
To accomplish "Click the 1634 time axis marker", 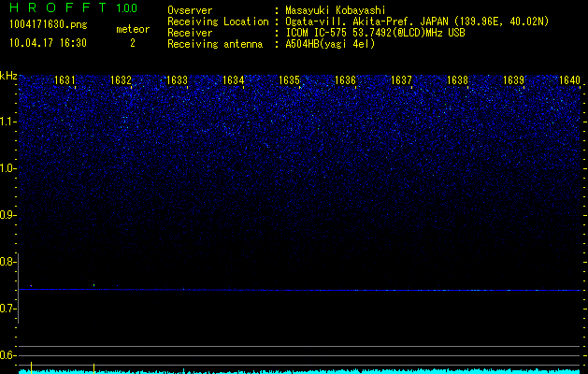I will pos(233,80).
